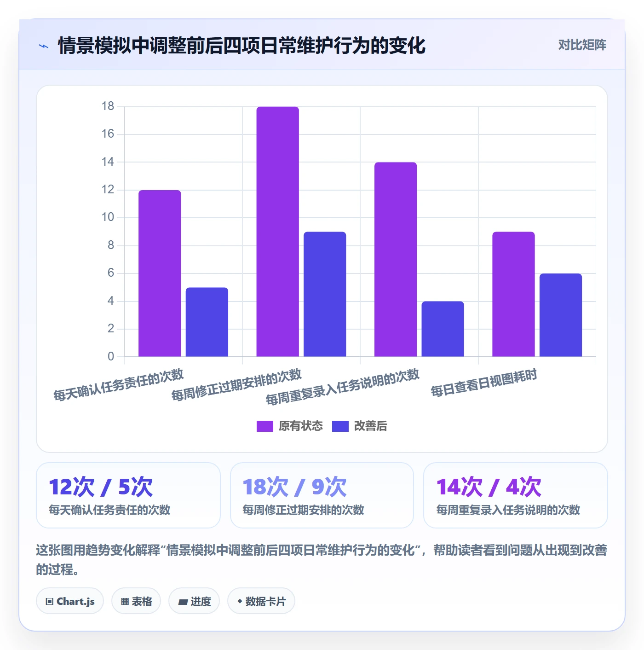The height and width of the screenshot is (650, 644).
Task: Click the grid icon in the 表格 chip
Action: point(125,601)
